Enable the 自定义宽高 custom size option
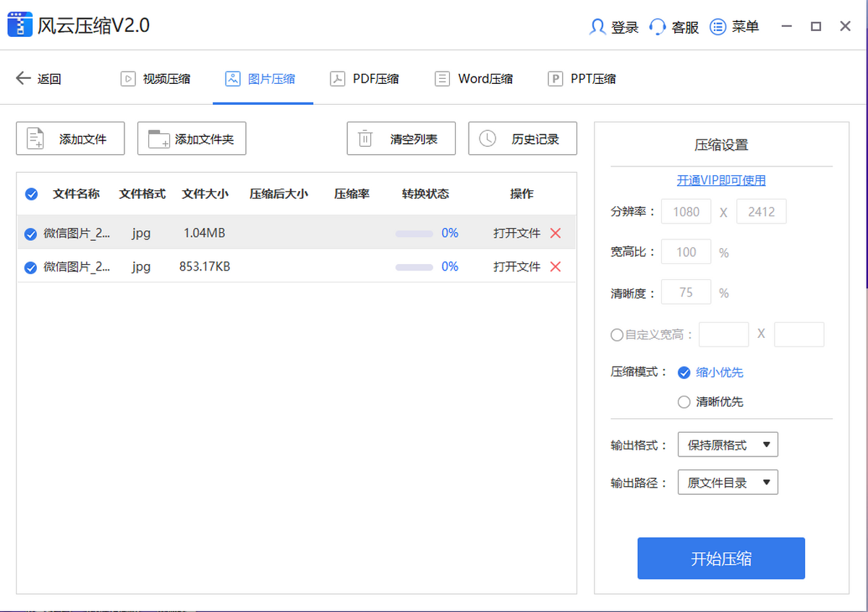Image resolution: width=868 pixels, height=612 pixels. [x=617, y=334]
